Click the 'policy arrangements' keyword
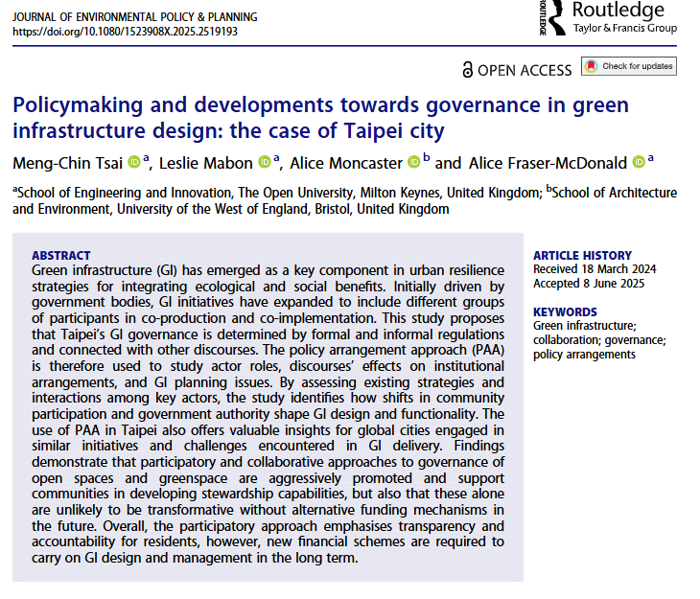The width and height of the screenshot is (700, 599). pyautogui.click(x=584, y=355)
